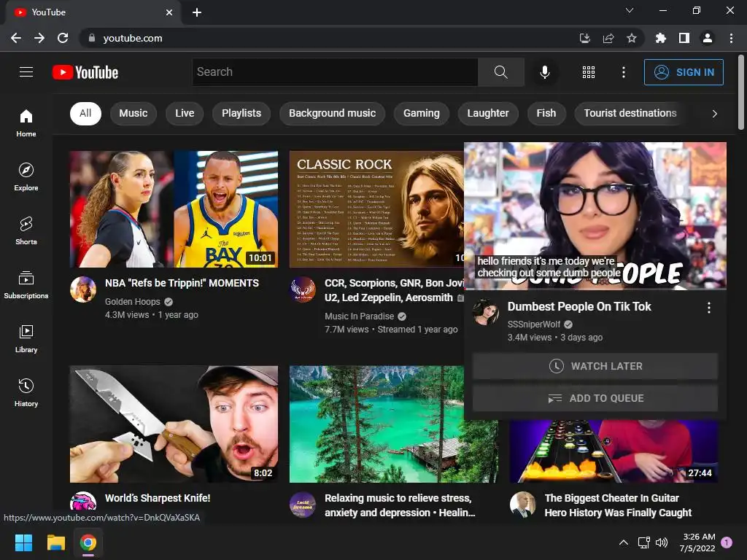Open SSSniperWolf channel name link

[x=534, y=324]
